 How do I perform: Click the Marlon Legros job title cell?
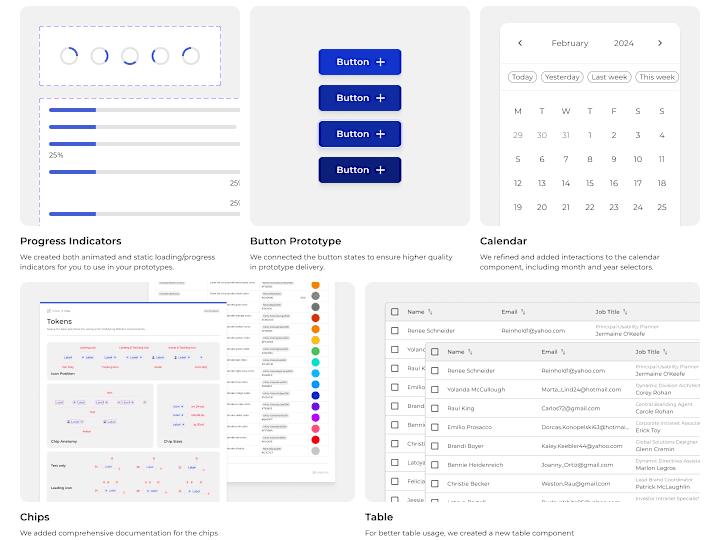point(655,468)
